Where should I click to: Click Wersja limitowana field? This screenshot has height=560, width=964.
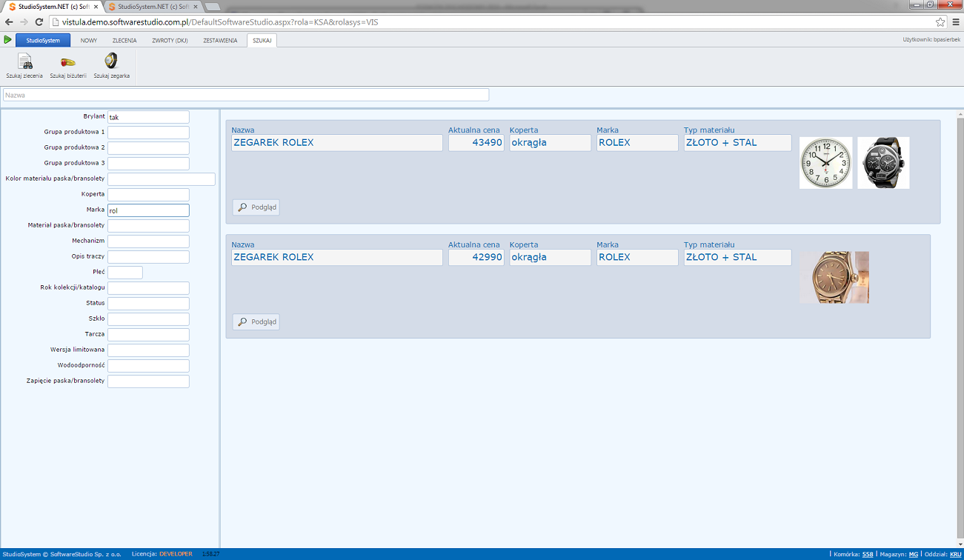click(148, 350)
